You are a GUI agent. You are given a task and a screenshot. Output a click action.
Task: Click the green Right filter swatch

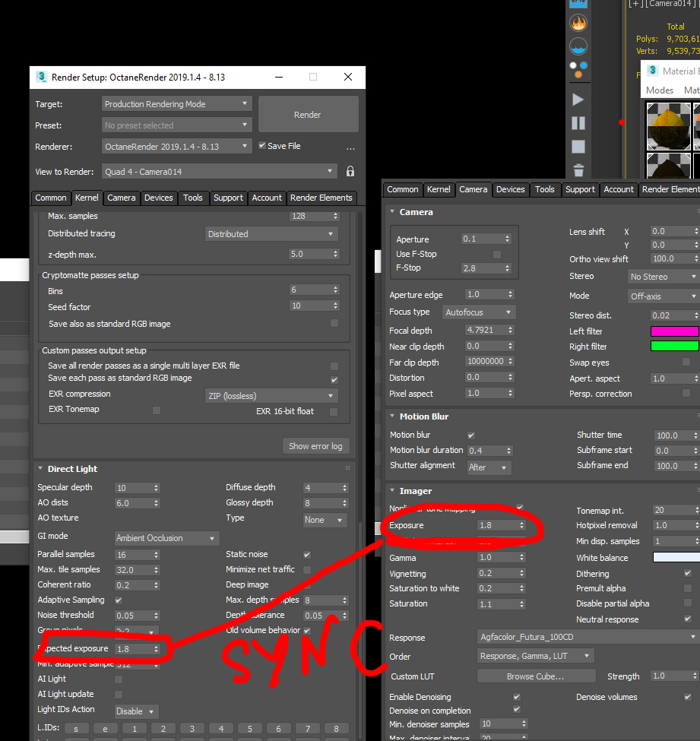(x=674, y=347)
